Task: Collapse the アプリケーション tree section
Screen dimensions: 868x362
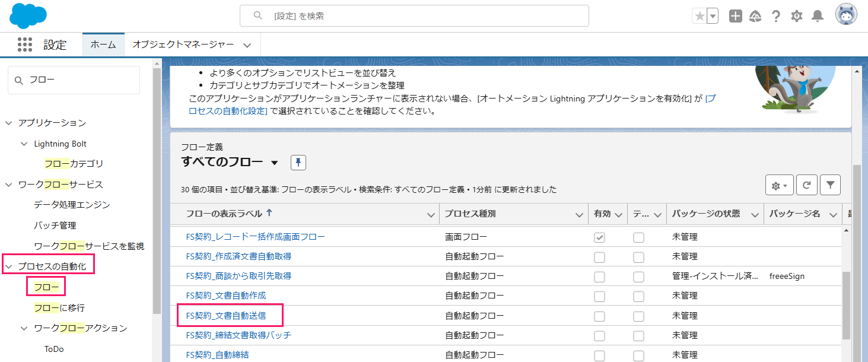Action: tap(9, 123)
